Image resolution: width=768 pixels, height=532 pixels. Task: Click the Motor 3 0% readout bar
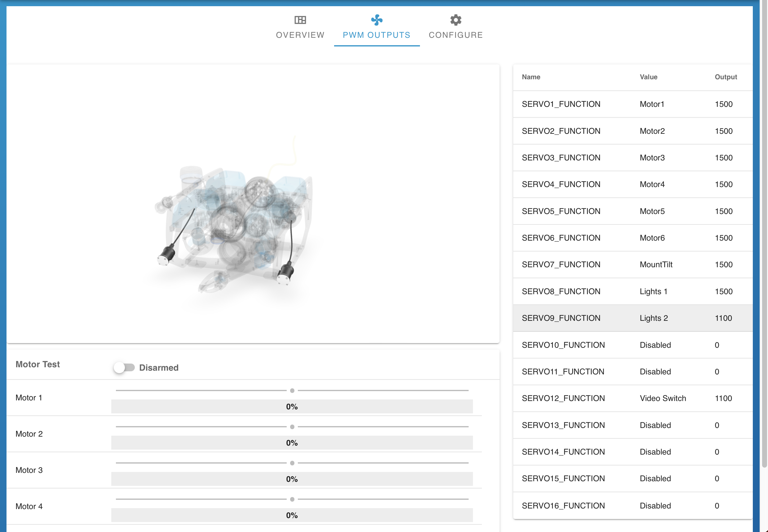[292, 479]
